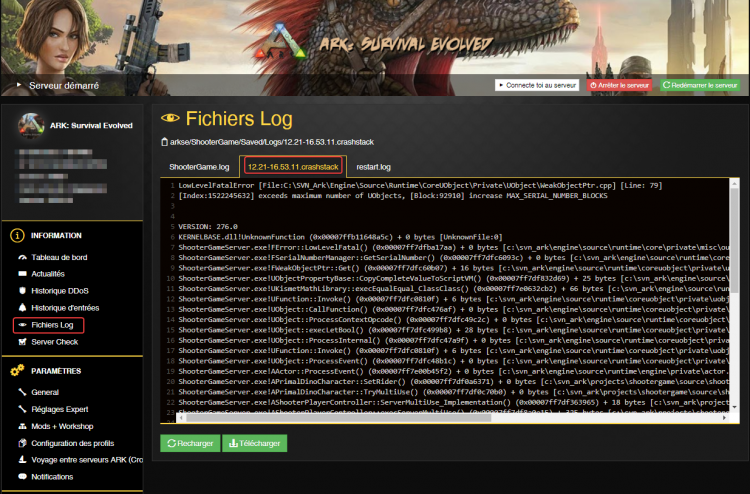The height and width of the screenshot is (494, 750).
Task: Open General settings in the Paramètres section
Action: (45, 392)
